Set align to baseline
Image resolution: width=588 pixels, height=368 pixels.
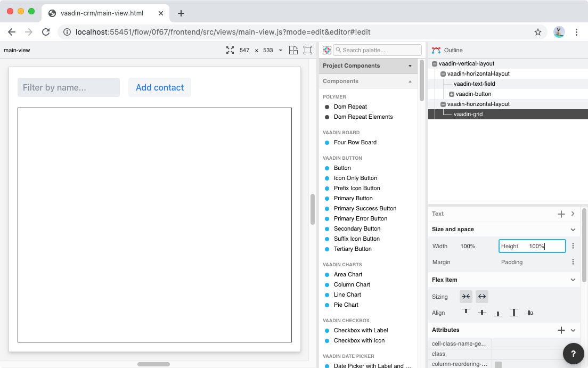[x=530, y=313]
